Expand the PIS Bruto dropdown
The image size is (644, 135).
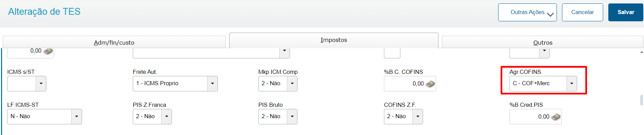tap(292, 116)
